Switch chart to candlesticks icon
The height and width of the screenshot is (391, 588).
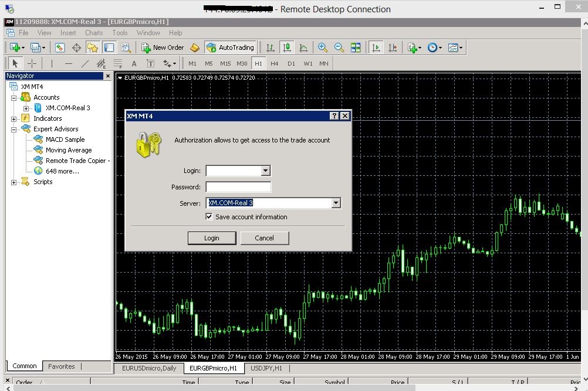(x=287, y=47)
